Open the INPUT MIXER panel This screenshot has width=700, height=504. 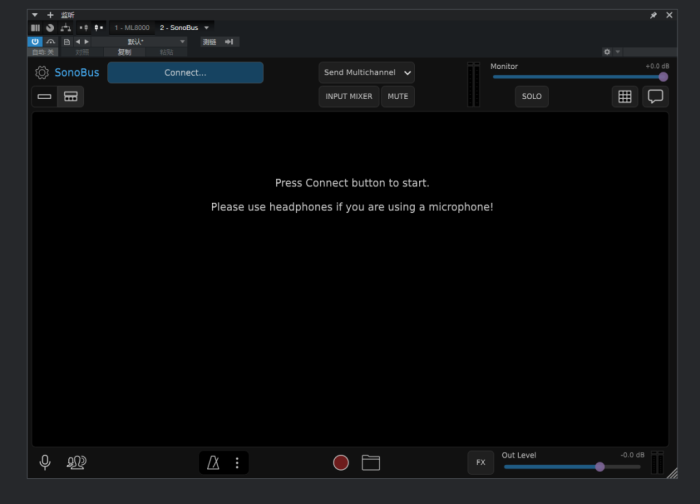tap(349, 96)
